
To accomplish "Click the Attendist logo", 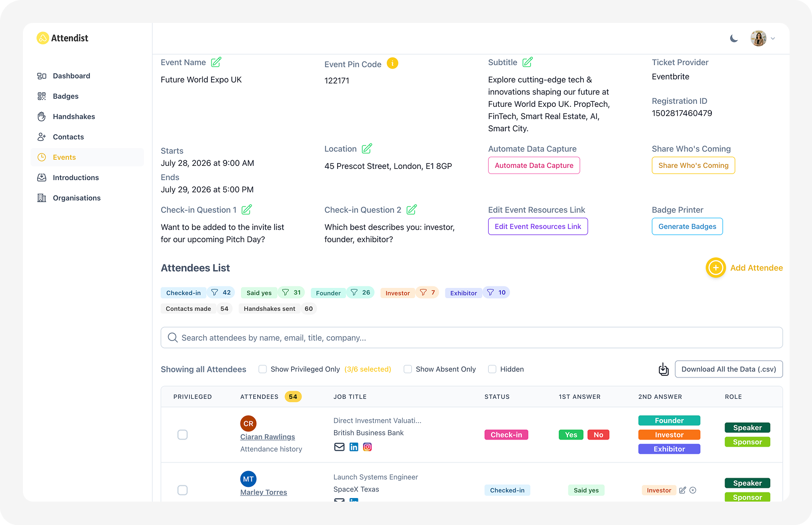I will coord(63,38).
